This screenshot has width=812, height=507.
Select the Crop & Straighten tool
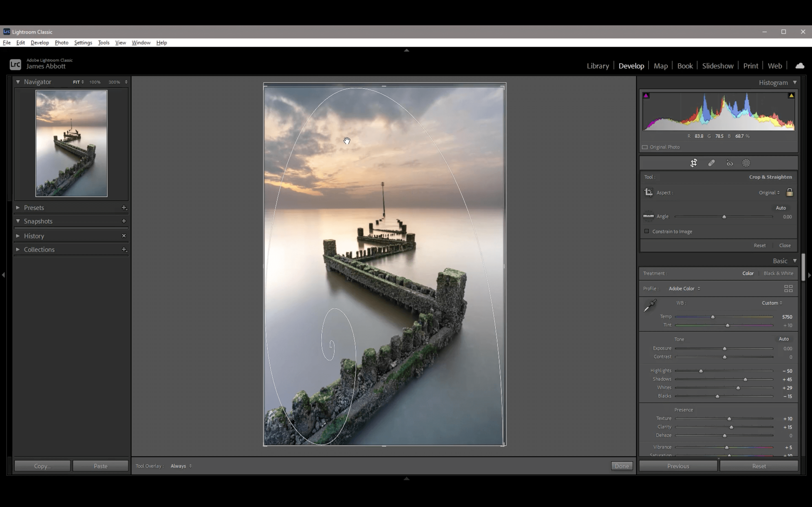click(694, 163)
